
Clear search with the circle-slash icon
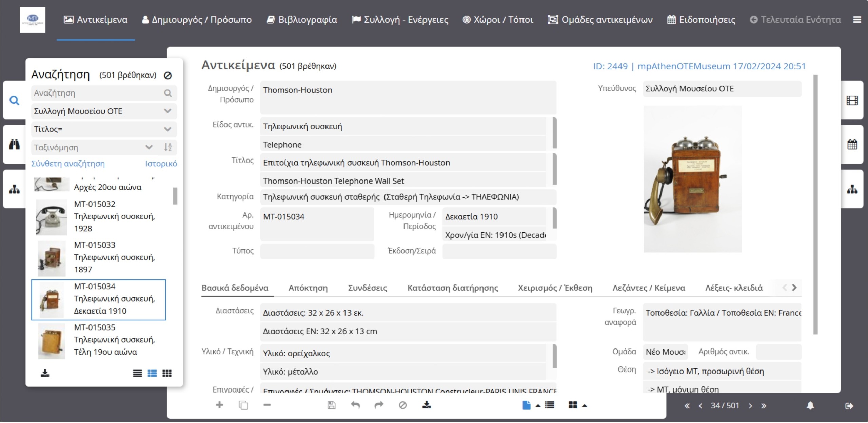click(167, 75)
